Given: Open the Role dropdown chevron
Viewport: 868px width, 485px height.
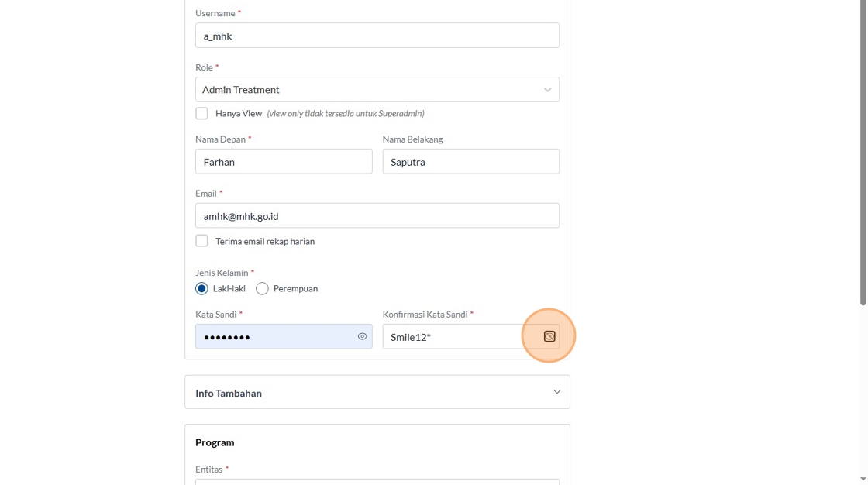Looking at the screenshot, I should coord(547,90).
